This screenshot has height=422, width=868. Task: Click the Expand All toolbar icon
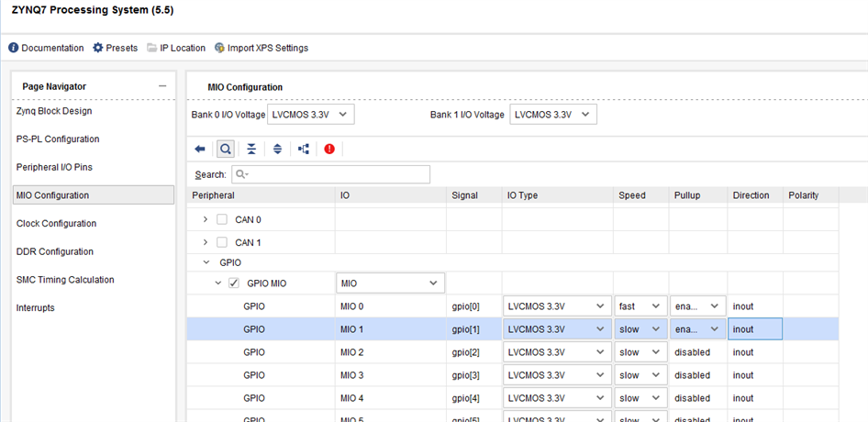(277, 149)
